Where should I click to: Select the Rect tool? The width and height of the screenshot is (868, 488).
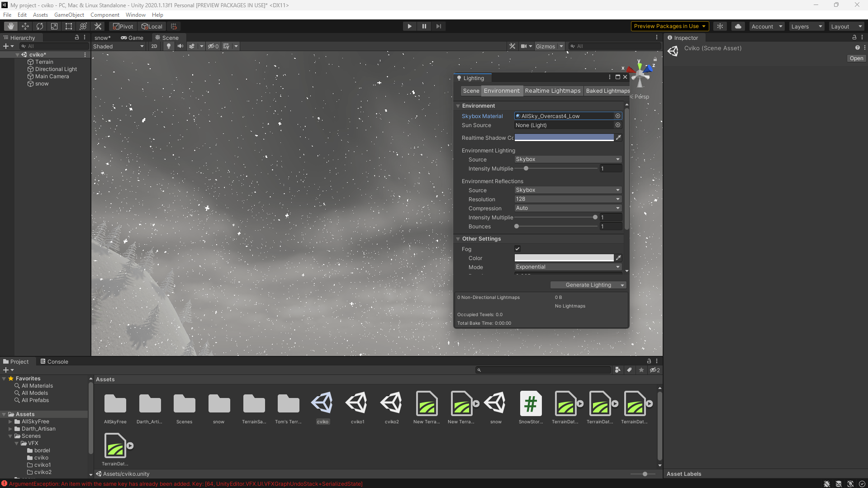pyautogui.click(x=69, y=26)
